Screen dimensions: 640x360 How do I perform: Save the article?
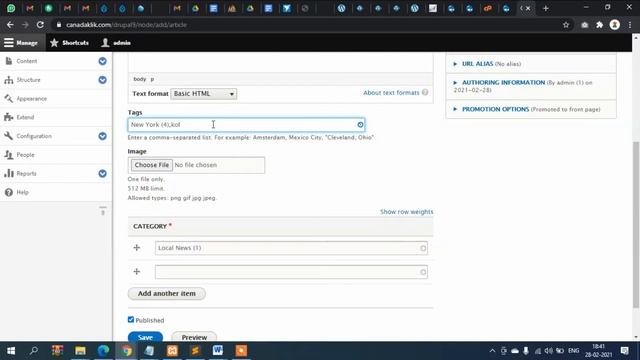click(x=145, y=337)
